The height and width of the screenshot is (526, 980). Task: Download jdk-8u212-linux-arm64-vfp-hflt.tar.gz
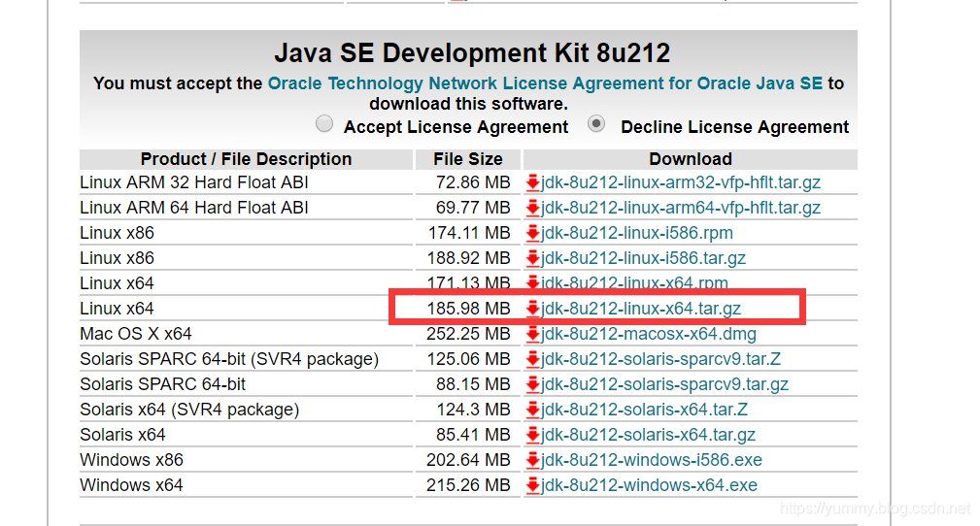pos(681,208)
